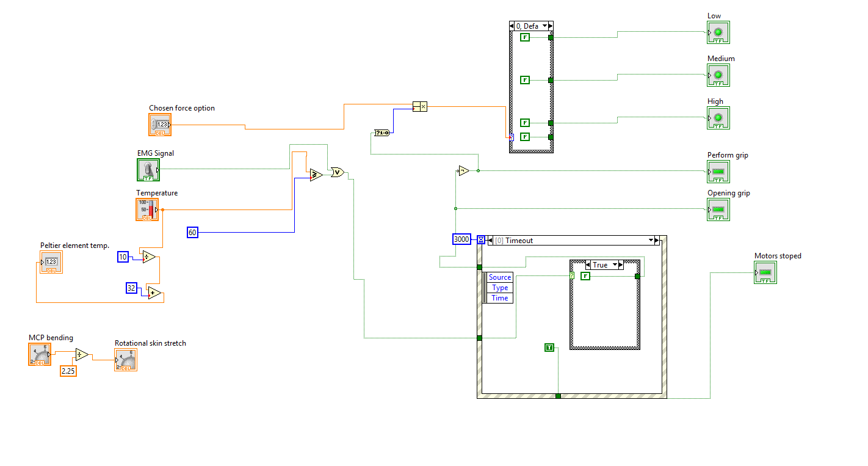868x466 pixels.
Task: Select the High LED indicator terminal
Action: [x=718, y=118]
